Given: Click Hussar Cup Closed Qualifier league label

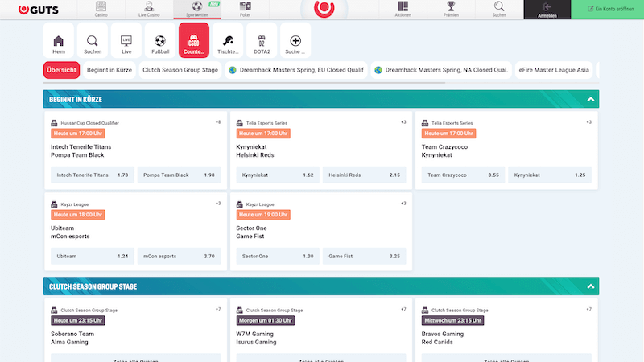Looking at the screenshot, I should 90,123.
